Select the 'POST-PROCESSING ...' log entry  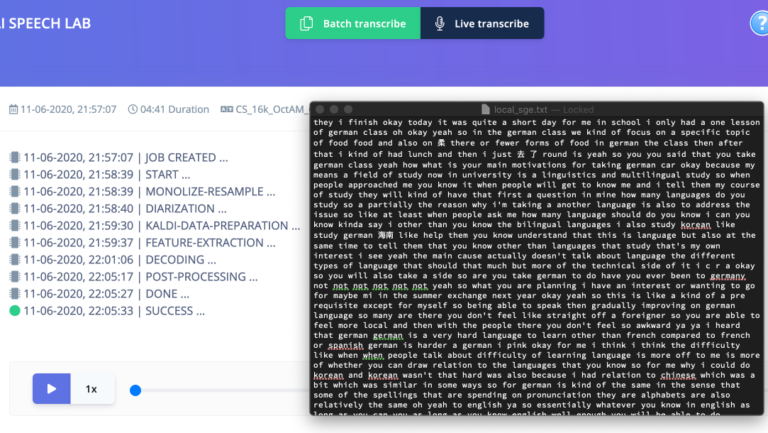(x=141, y=277)
